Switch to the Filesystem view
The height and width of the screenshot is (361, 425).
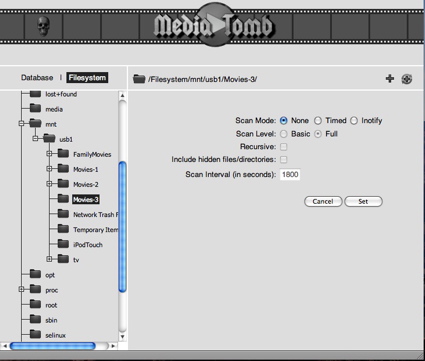pyautogui.click(x=87, y=78)
